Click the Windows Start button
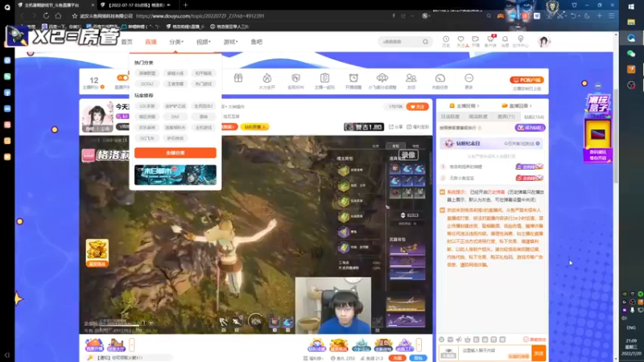The width and height of the screenshot is (644, 362). coord(631,6)
